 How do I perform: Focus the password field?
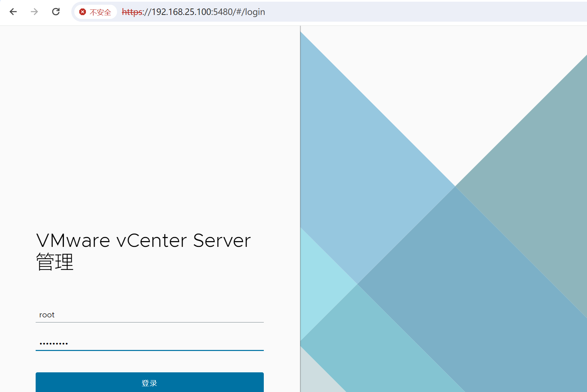pyautogui.click(x=150, y=343)
